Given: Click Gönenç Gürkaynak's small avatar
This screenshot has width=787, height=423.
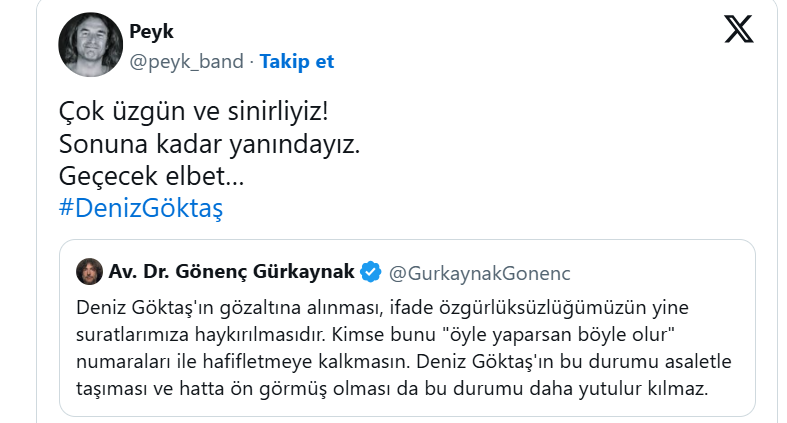Looking at the screenshot, I should (x=89, y=271).
